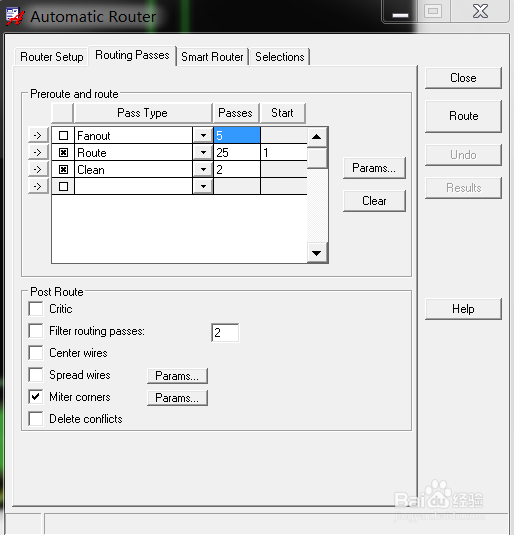The width and height of the screenshot is (514, 535).
Task: Click the arrow button beside Route row
Action: 38,152
